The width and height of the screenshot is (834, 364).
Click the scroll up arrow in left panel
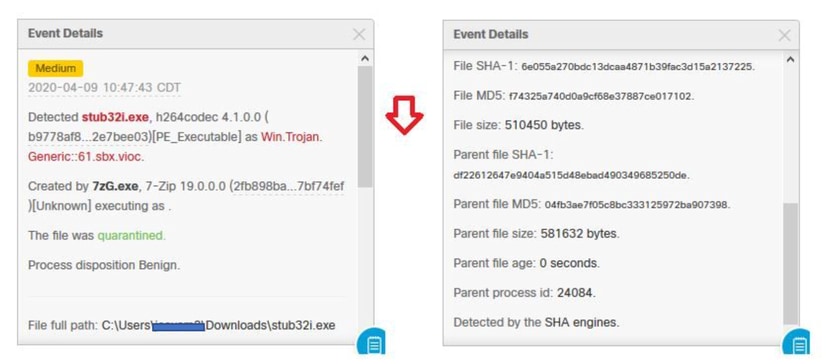click(365, 59)
